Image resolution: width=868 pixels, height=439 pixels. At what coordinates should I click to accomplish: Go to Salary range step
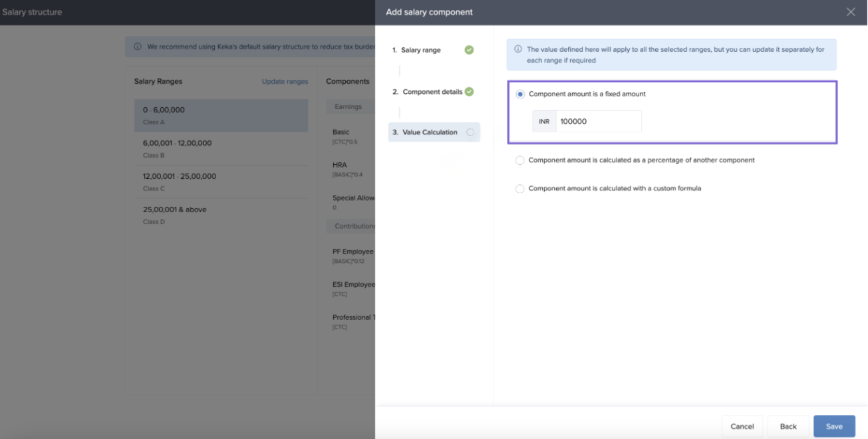pos(421,51)
